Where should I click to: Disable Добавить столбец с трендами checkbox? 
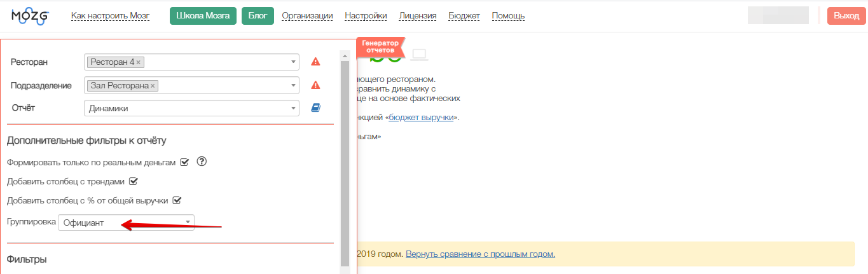pyautogui.click(x=134, y=181)
